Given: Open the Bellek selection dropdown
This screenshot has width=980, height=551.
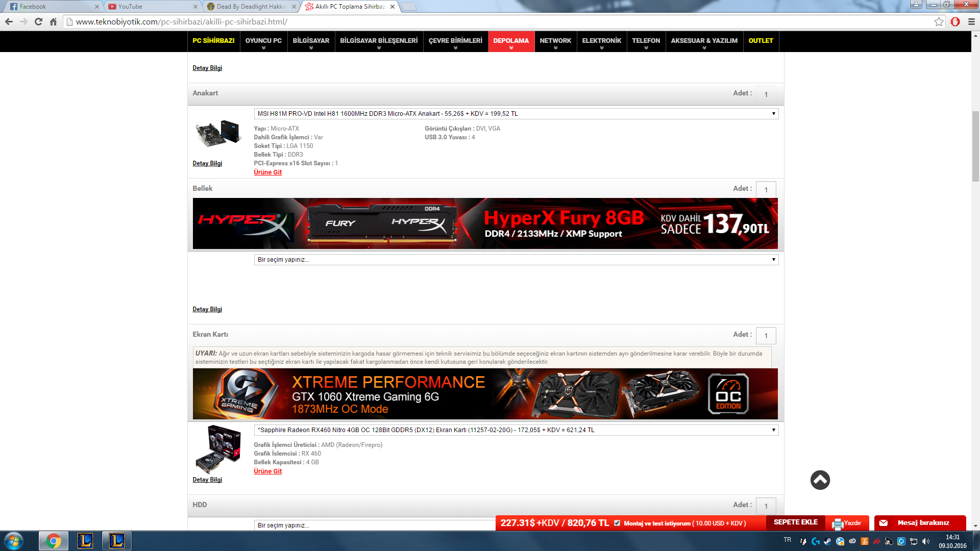Looking at the screenshot, I should (516, 260).
